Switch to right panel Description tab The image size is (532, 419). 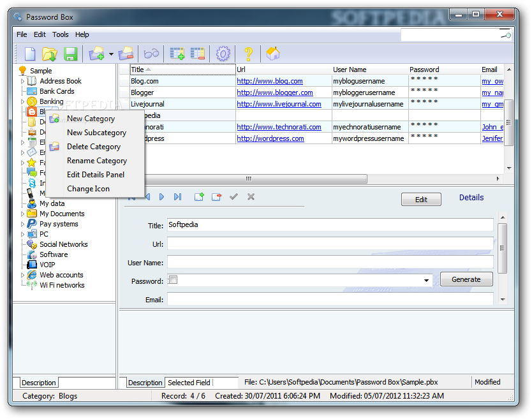[145, 383]
